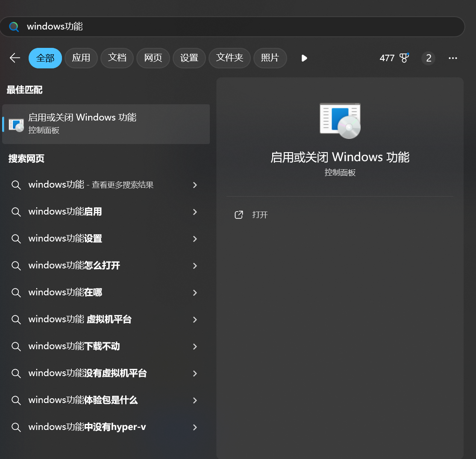Click search icon beside windows功能在哪
The image size is (476, 459).
16,293
